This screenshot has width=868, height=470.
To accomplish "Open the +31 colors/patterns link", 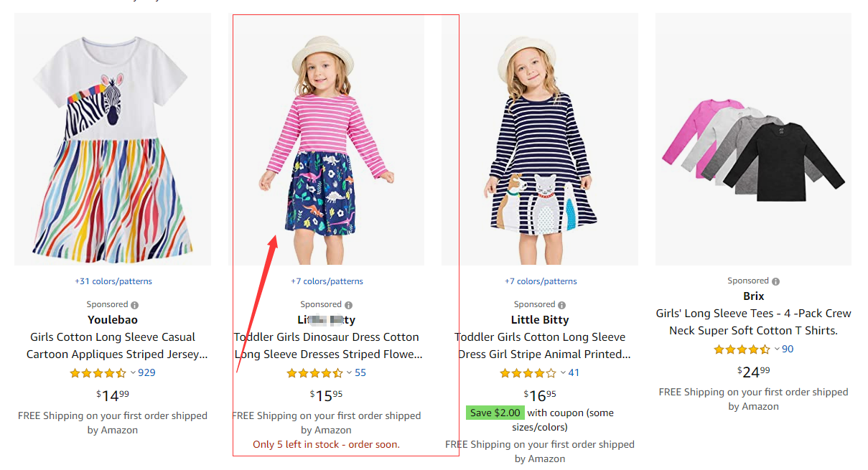I will (113, 281).
